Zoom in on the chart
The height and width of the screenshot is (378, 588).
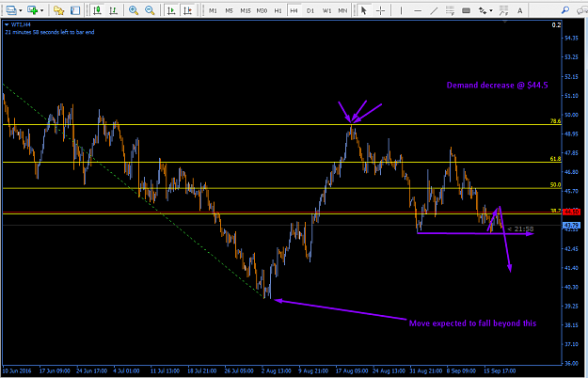coord(134,10)
